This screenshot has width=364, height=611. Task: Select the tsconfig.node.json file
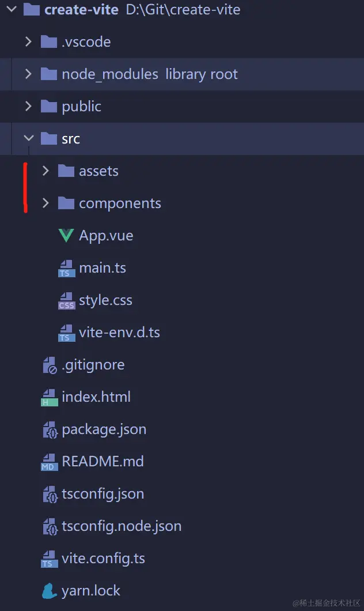pyautogui.click(x=121, y=526)
